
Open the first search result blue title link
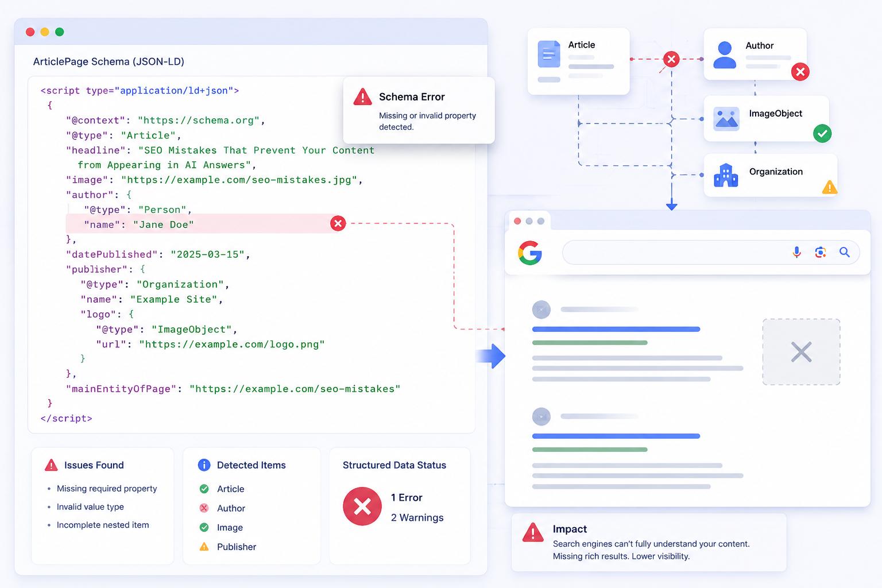(616, 329)
